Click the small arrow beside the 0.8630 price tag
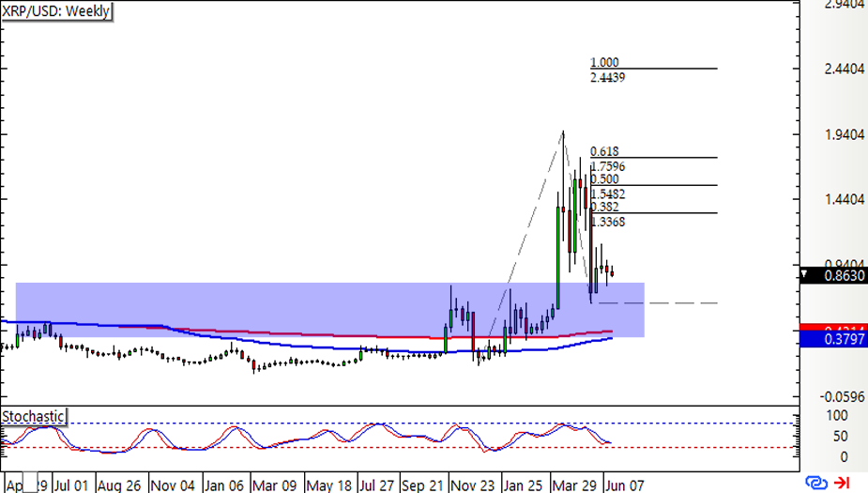868x493 pixels. [804, 274]
